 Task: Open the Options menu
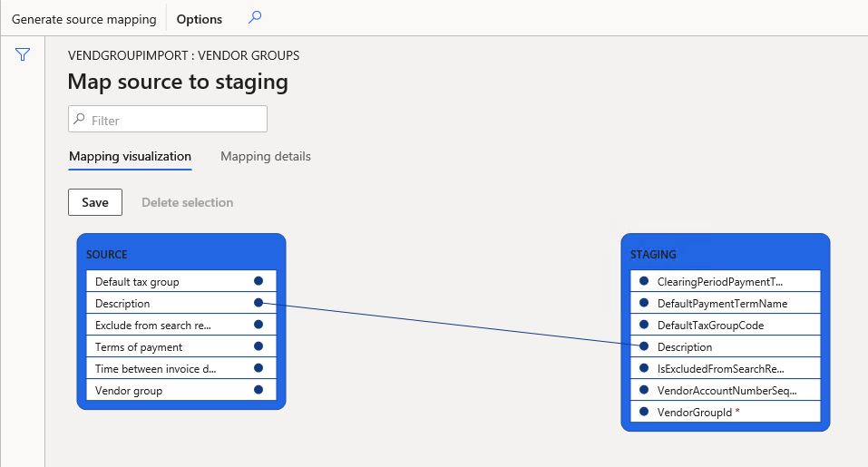(x=200, y=19)
